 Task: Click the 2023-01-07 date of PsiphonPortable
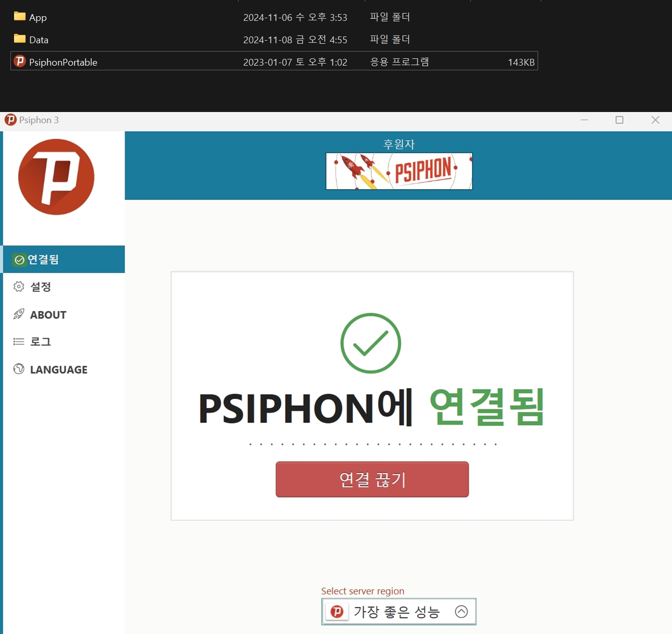coord(295,62)
